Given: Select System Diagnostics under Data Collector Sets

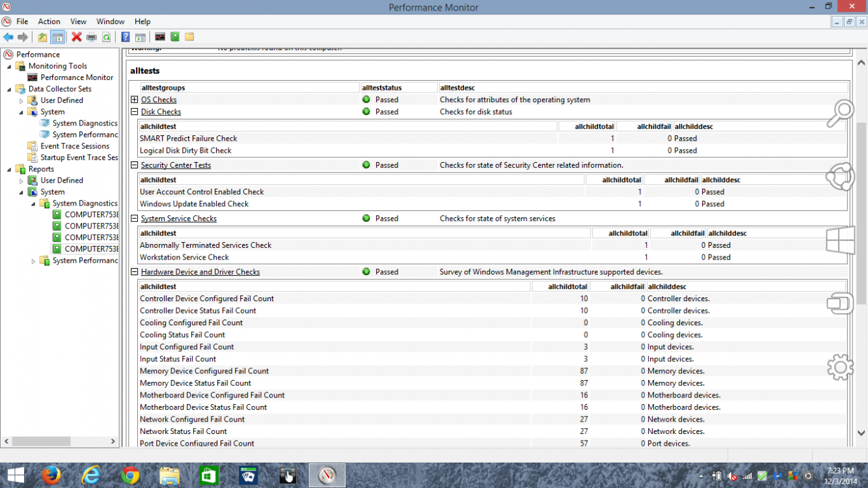Looking at the screenshot, I should coord(85,124).
